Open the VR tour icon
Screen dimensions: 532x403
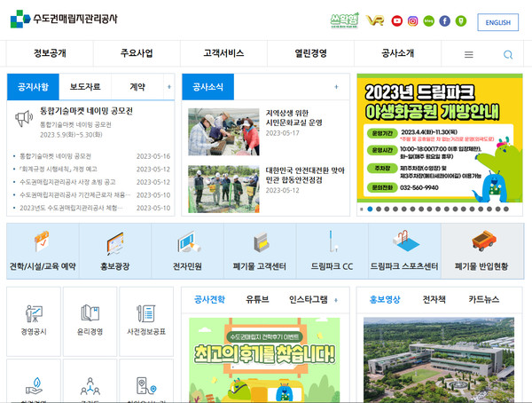375,20
